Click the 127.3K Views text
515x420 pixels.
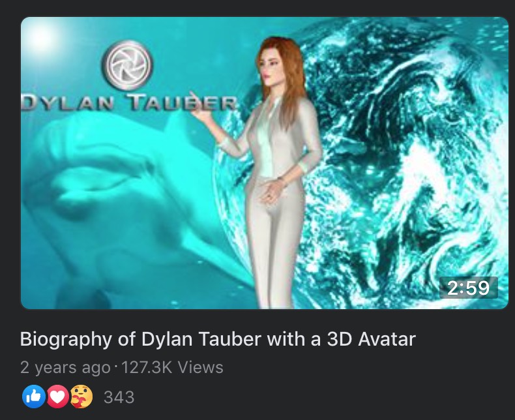173,367
